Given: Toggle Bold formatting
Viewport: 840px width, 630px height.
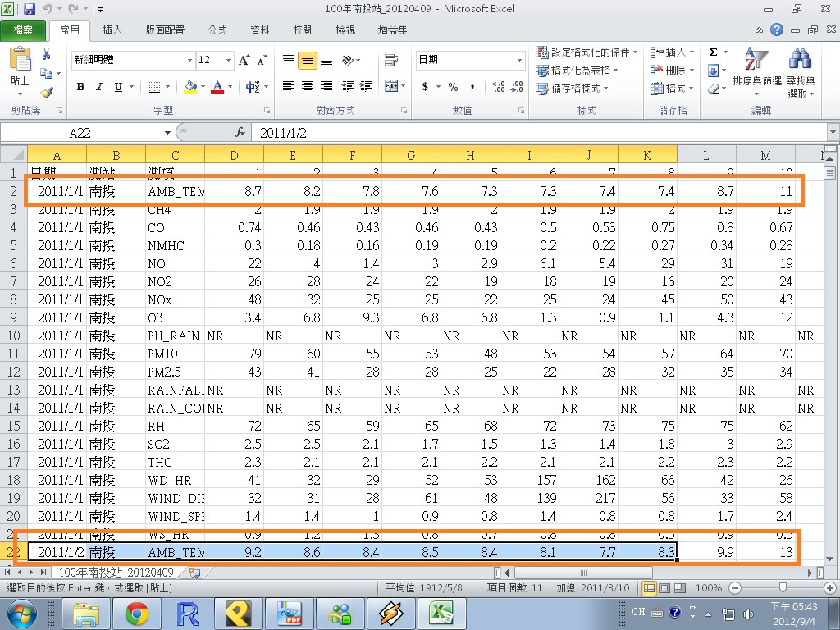Looking at the screenshot, I should coord(80,87).
